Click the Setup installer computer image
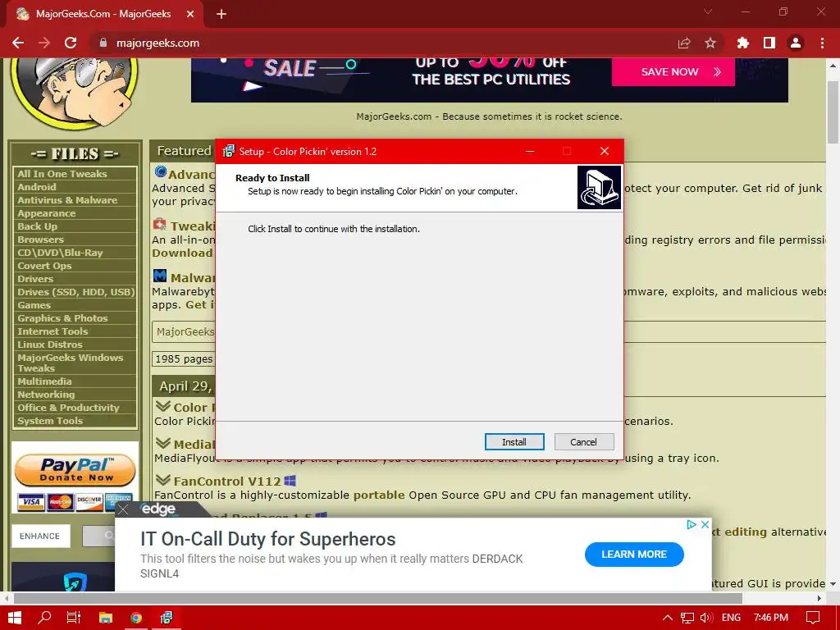 coord(599,187)
